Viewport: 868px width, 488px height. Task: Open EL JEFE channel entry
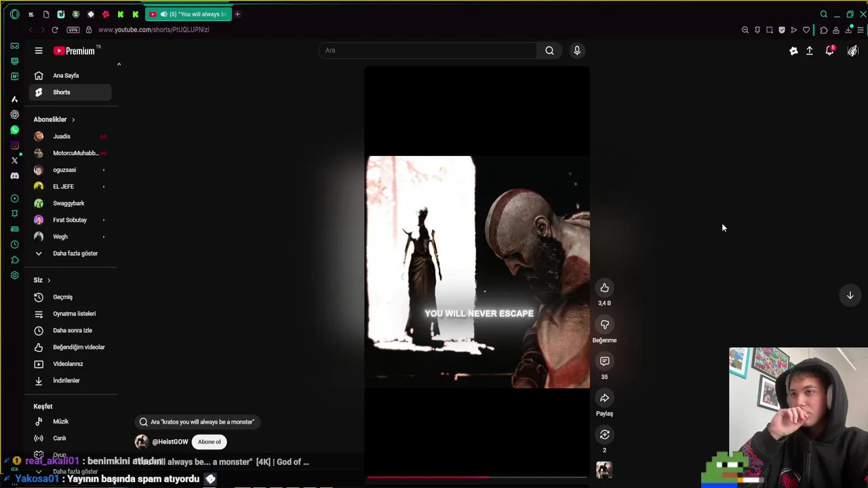(71, 186)
